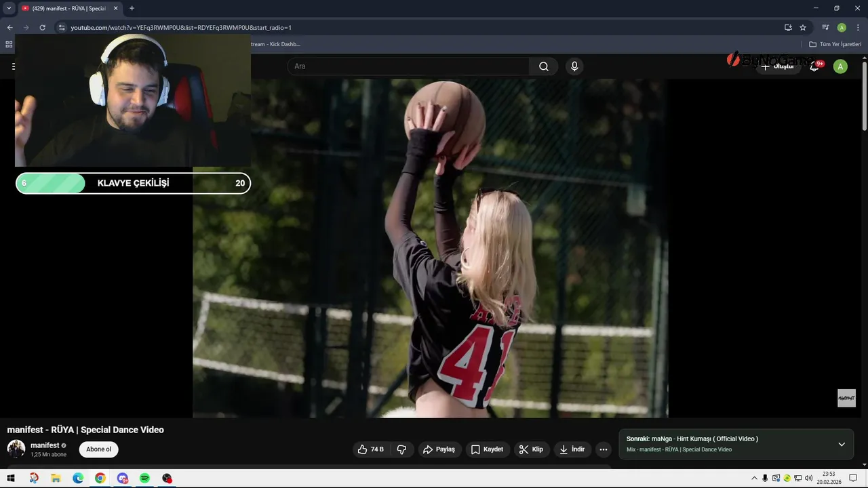Open OBS recording app in taskbar
Screen dimensions: 868x488
click(x=167, y=479)
